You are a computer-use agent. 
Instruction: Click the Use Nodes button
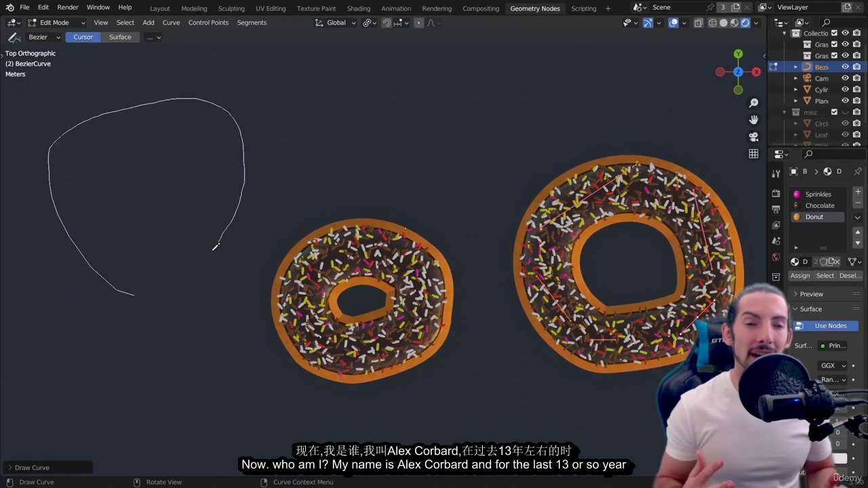[x=825, y=326]
